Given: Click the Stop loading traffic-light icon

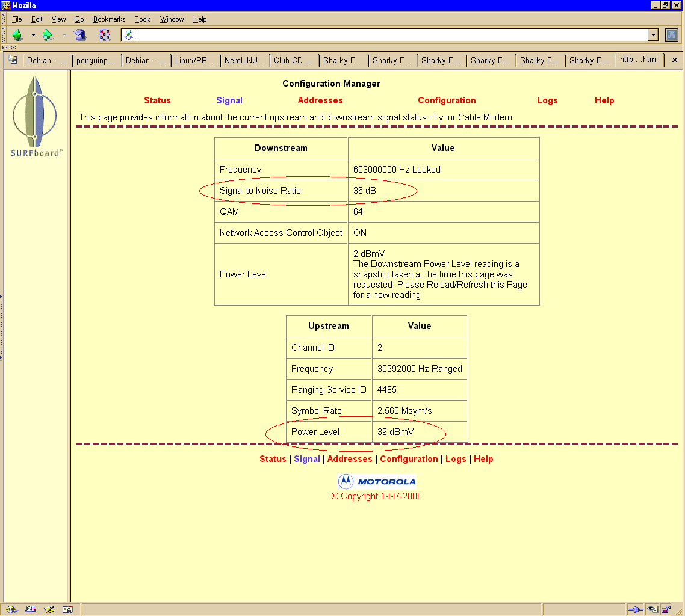Looking at the screenshot, I should coord(104,35).
